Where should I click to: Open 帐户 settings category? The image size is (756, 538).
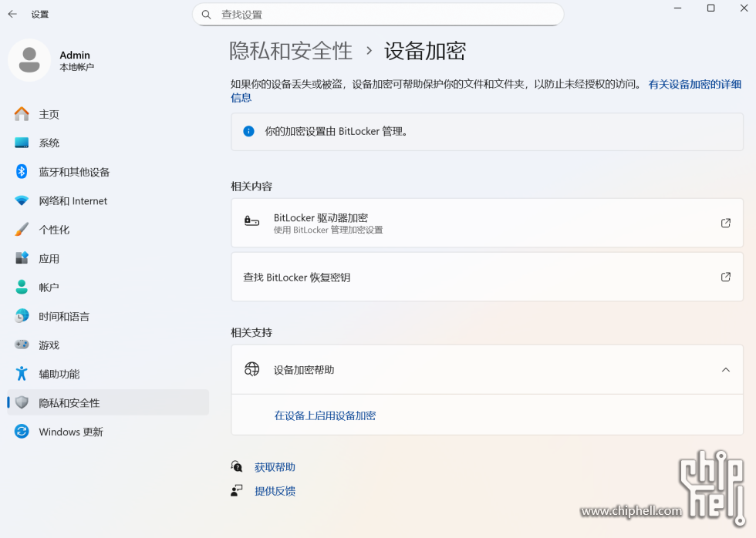(x=49, y=287)
